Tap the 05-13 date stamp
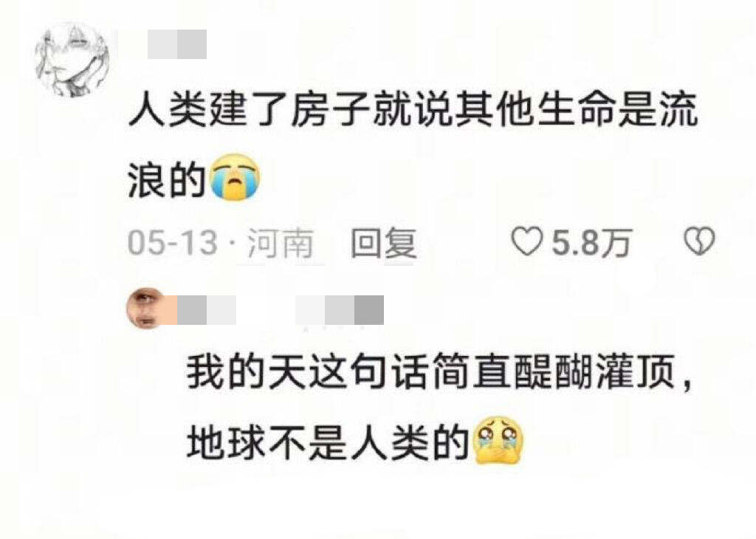This screenshot has width=756, height=539. coord(173,242)
